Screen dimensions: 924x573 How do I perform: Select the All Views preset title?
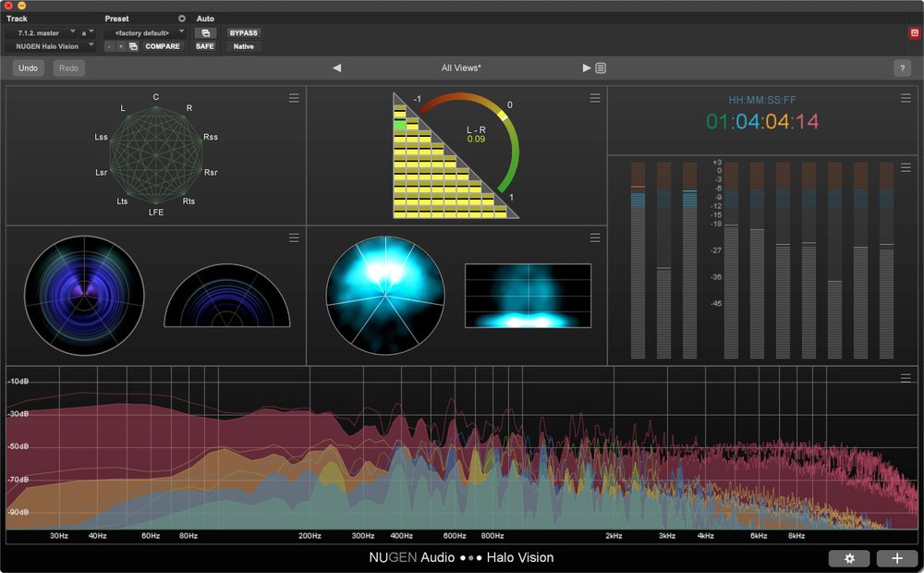coord(461,68)
